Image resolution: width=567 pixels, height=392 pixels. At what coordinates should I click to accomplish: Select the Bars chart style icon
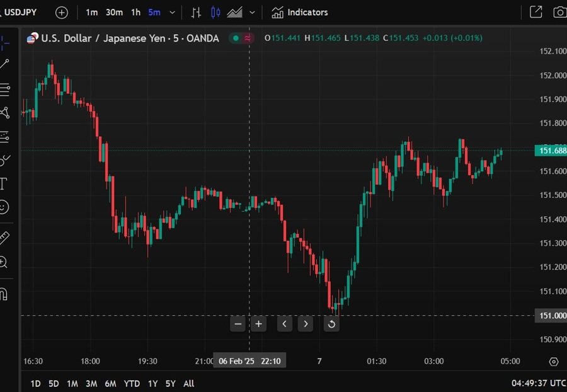point(196,13)
